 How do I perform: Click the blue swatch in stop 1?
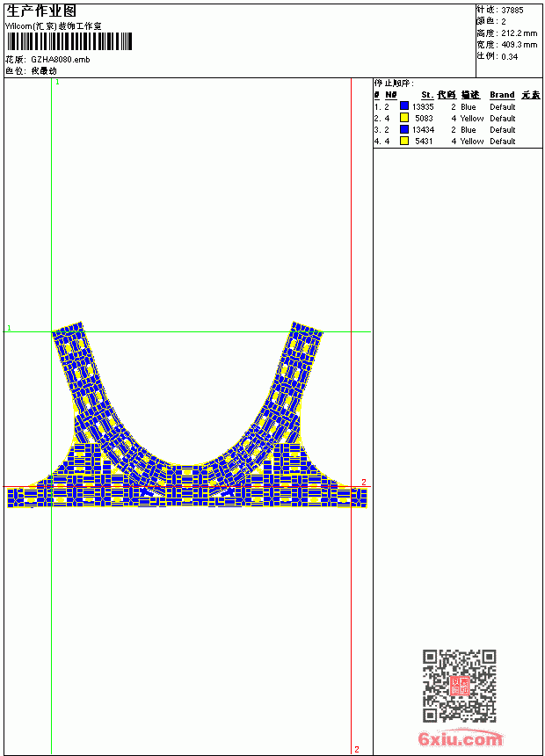pyautogui.click(x=404, y=106)
